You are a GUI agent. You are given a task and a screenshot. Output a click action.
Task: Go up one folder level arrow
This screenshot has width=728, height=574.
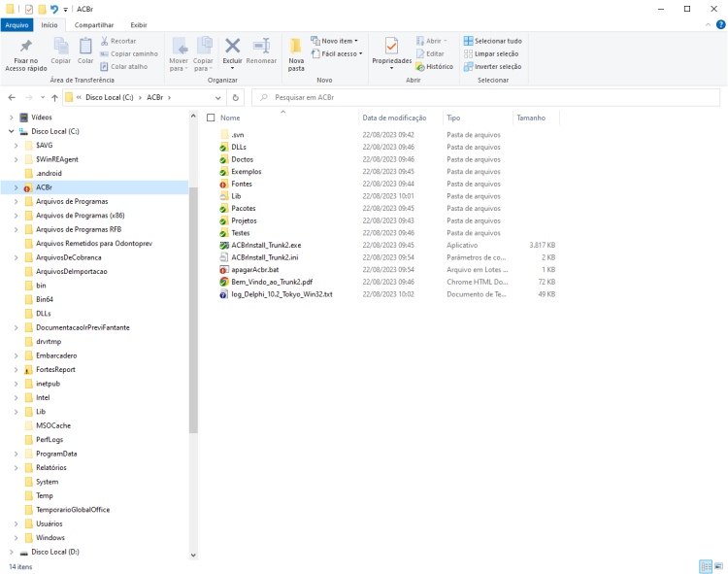coord(54,97)
